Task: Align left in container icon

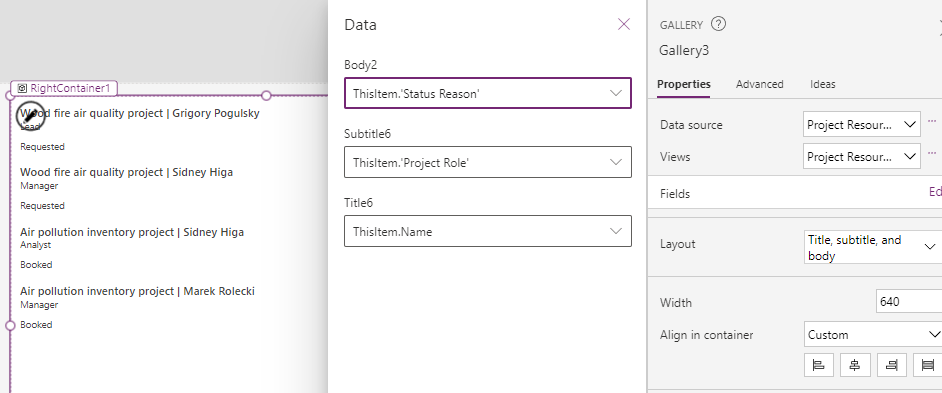Action: coord(818,365)
